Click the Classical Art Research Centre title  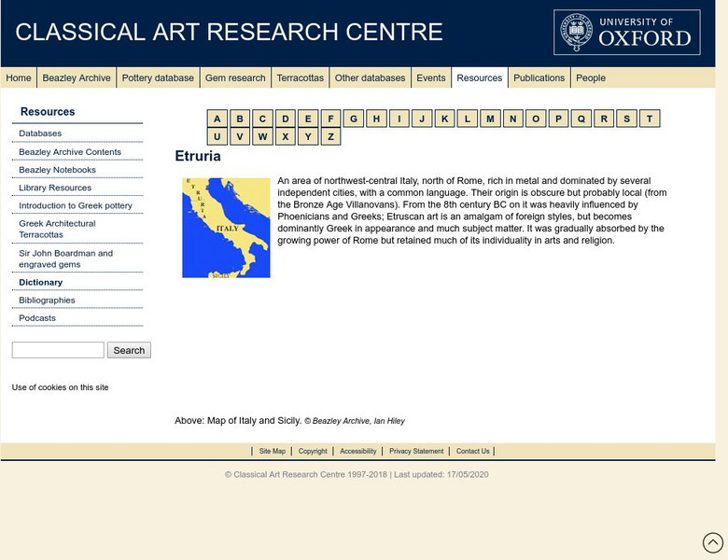(x=229, y=32)
